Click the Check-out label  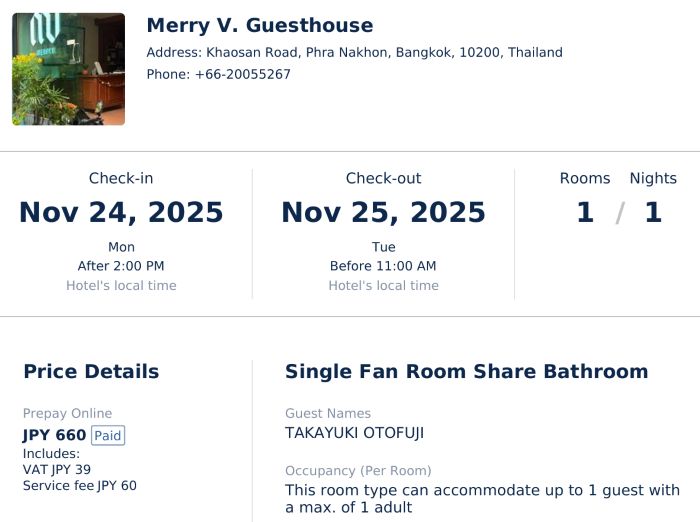click(384, 178)
